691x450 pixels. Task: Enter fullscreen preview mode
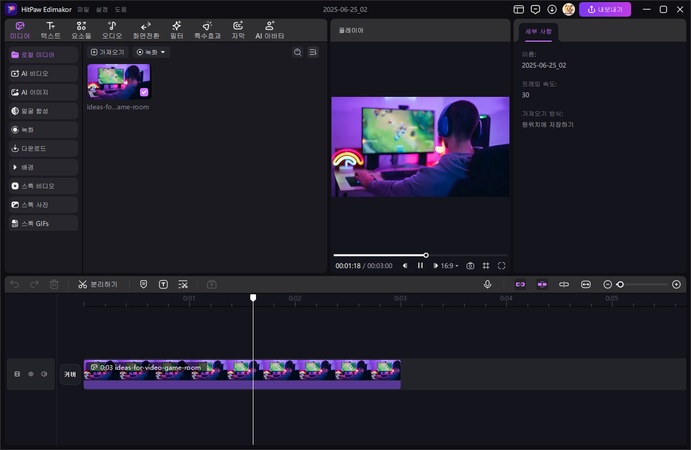tap(501, 266)
